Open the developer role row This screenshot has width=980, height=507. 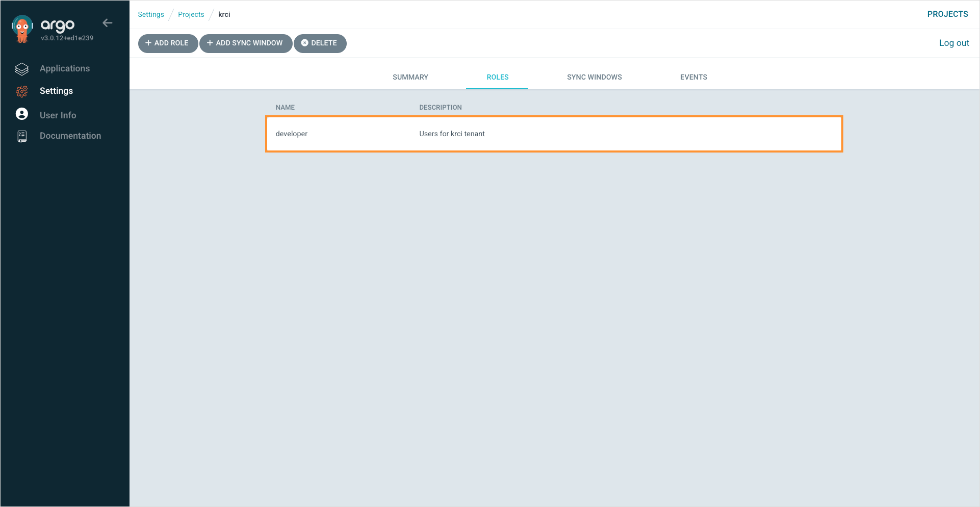(x=553, y=134)
